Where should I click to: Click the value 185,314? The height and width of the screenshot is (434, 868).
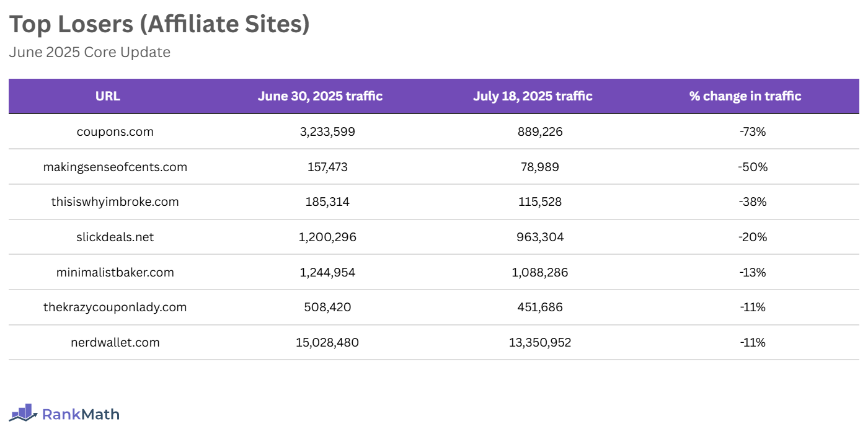point(328,201)
